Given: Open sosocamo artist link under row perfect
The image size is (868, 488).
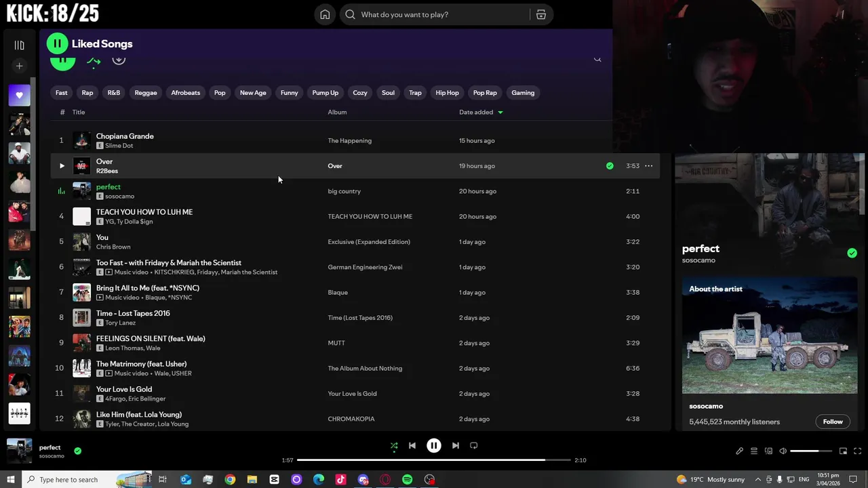Looking at the screenshot, I should tap(119, 197).
